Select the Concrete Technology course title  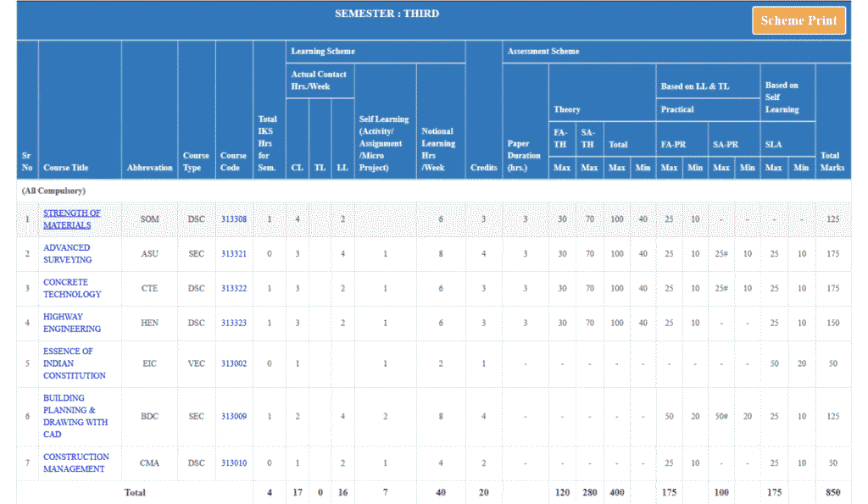pos(72,288)
